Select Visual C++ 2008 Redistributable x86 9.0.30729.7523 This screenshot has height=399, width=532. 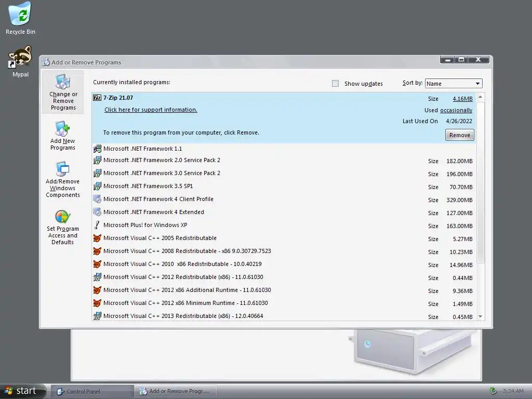tap(284, 251)
